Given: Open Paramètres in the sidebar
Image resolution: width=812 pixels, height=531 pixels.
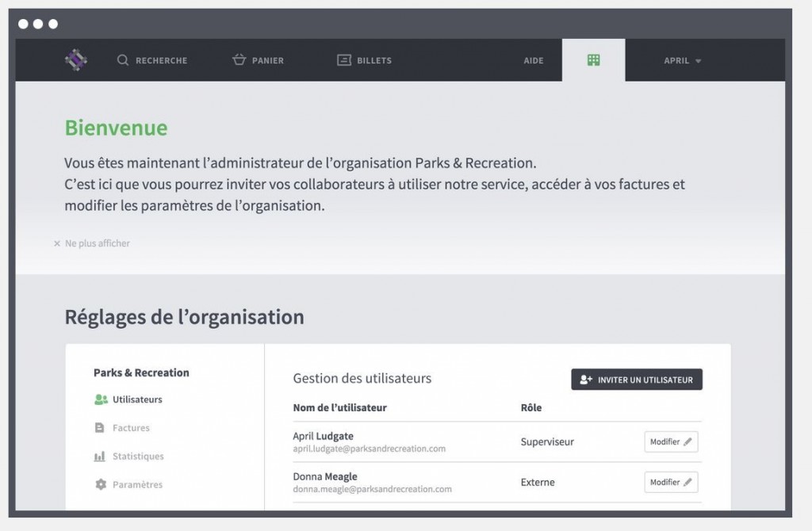Looking at the screenshot, I should 129,485.
